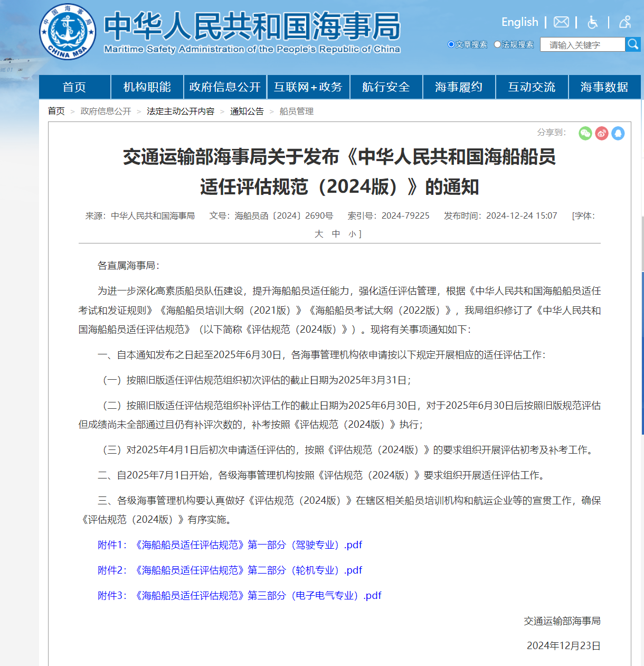
Task: Click the date 2024年12月23日
Action: (x=564, y=645)
